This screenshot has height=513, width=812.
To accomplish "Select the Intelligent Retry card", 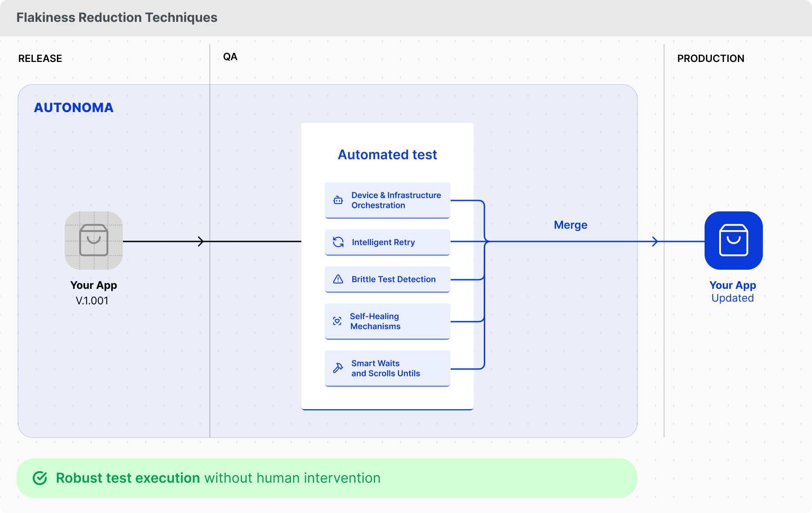I will point(387,242).
